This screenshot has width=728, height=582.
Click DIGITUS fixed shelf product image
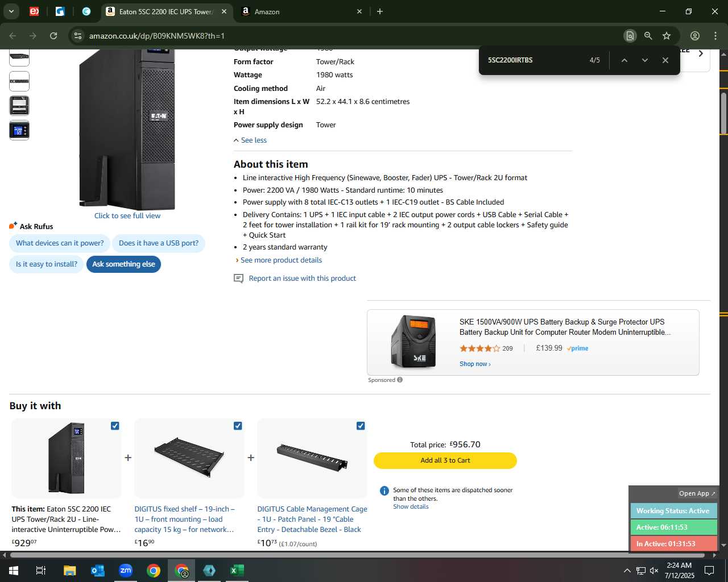[189, 458]
